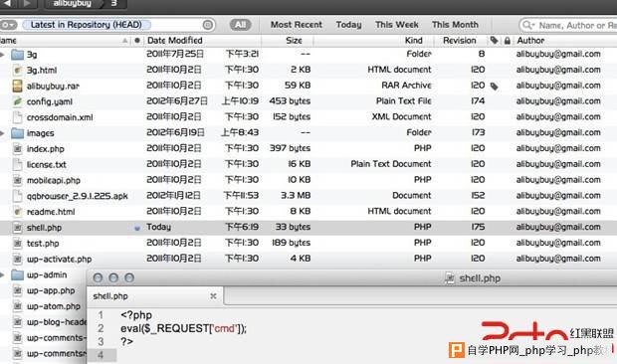Click the Name, Author search field
Screen dimensions: 617x364
click(568, 25)
